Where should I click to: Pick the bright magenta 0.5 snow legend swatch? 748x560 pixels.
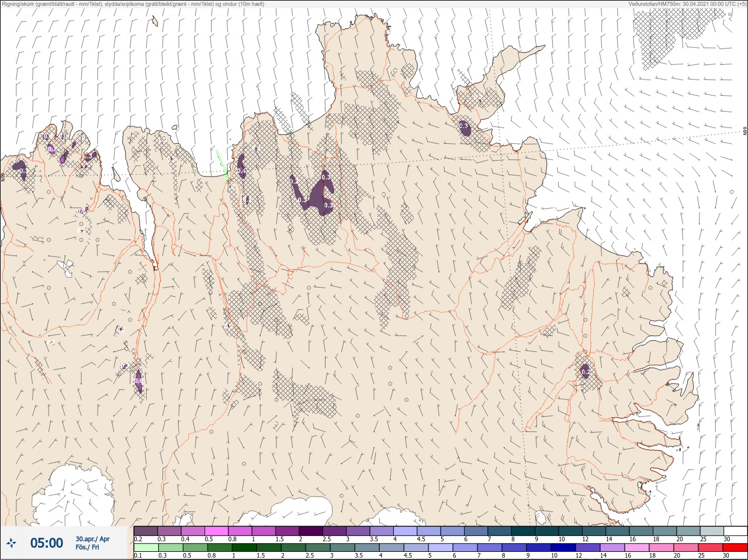tap(216, 531)
